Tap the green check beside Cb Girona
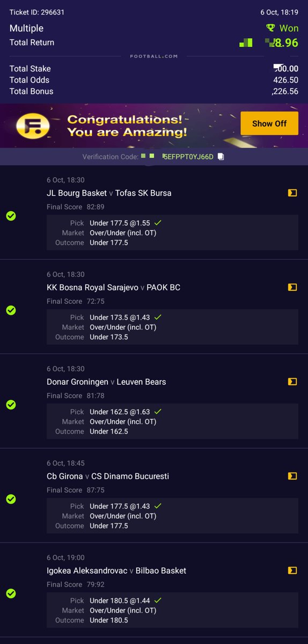Viewport: 308px width, 644px height. tap(11, 499)
